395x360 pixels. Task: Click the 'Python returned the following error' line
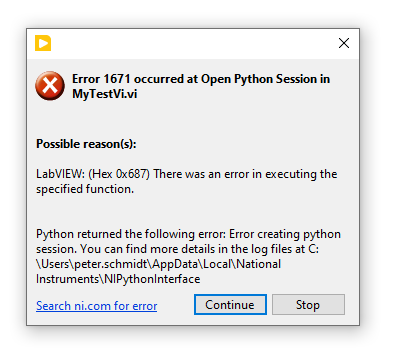coord(131,234)
